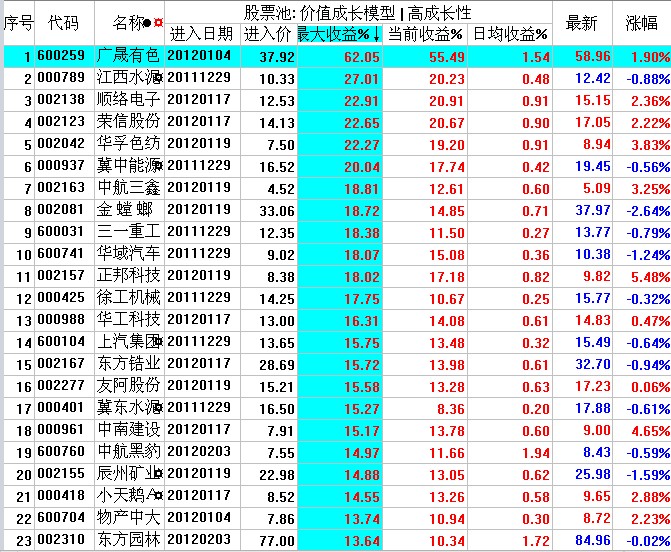Select stock name 金螳螂

coord(125,210)
